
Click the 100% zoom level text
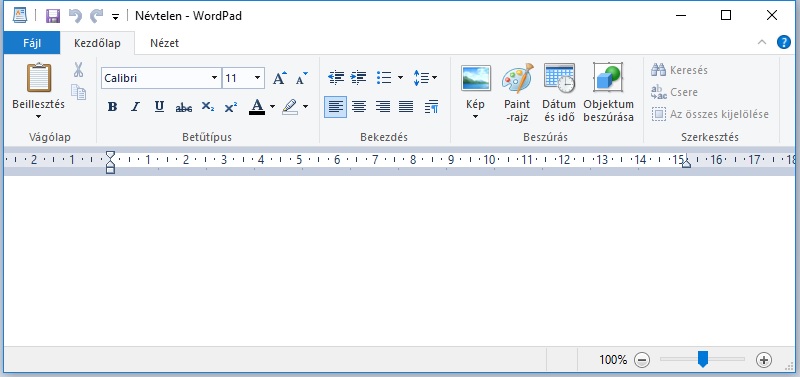613,360
